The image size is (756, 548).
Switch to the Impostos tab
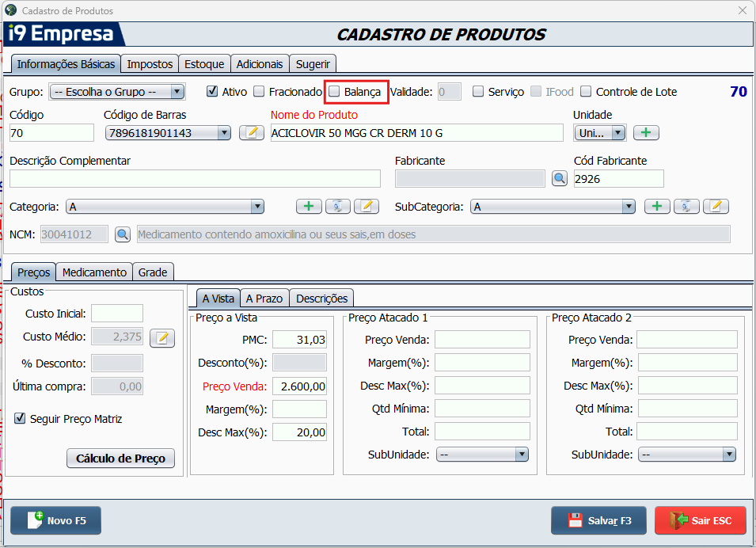pyautogui.click(x=150, y=64)
